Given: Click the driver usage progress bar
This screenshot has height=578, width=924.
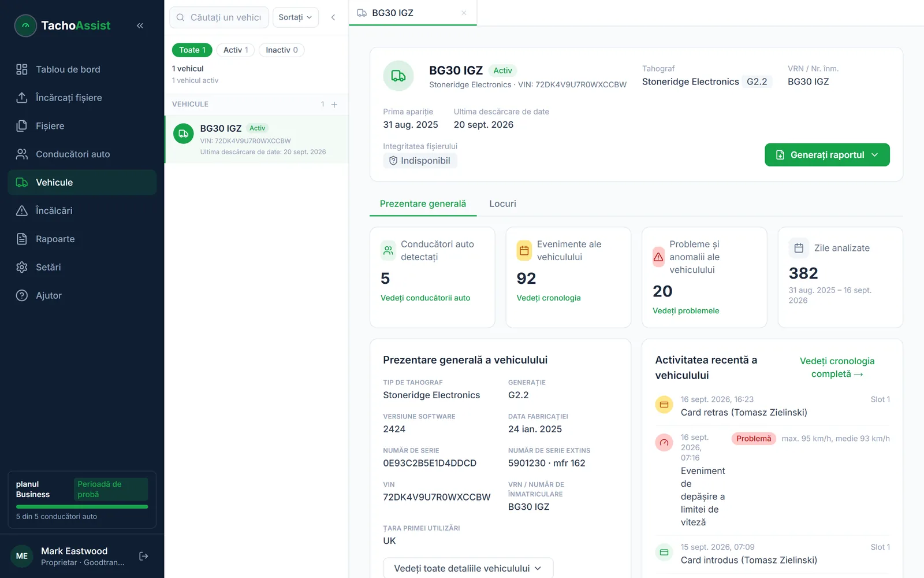Looking at the screenshot, I should click(82, 507).
